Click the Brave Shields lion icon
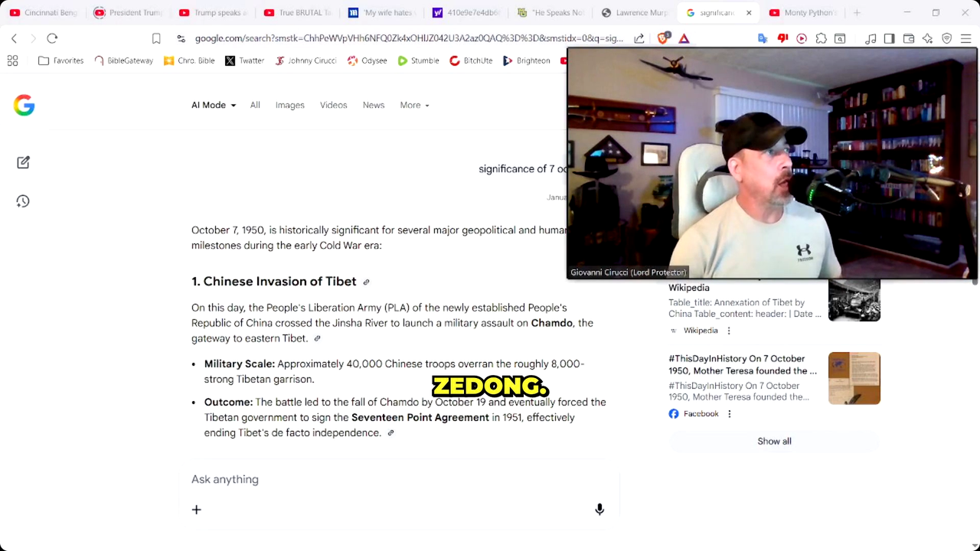This screenshot has width=980, height=551. click(663, 38)
